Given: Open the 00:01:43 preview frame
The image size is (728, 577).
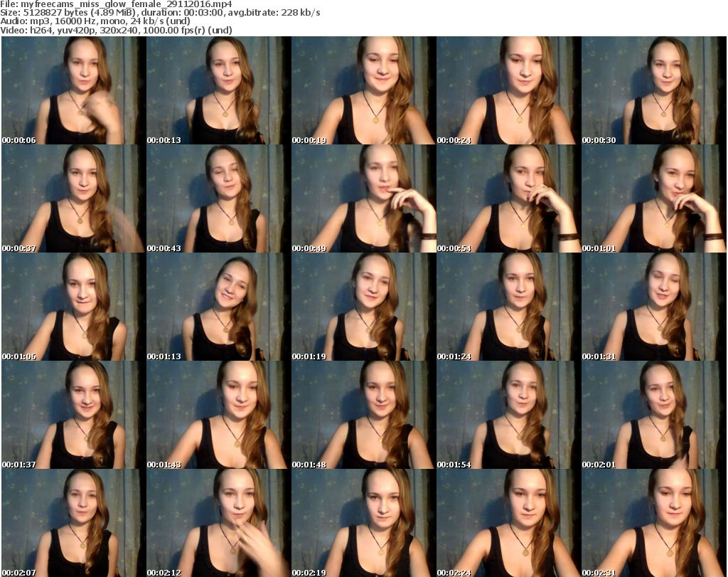Looking at the screenshot, I should [219, 415].
